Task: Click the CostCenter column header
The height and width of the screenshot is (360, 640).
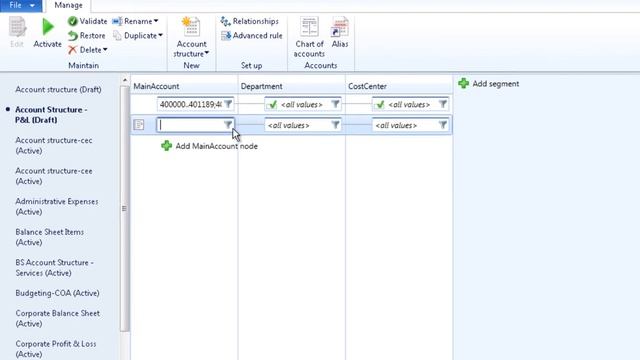Action: (399, 86)
